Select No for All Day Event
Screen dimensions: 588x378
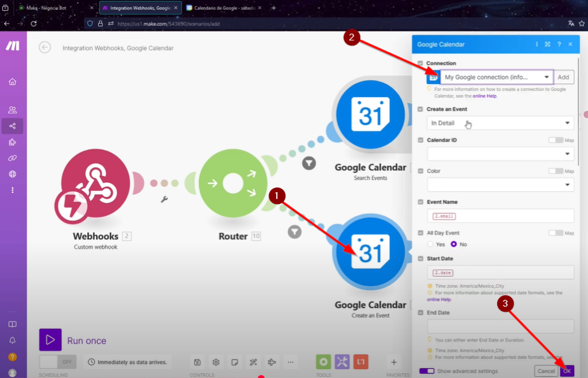(454, 244)
